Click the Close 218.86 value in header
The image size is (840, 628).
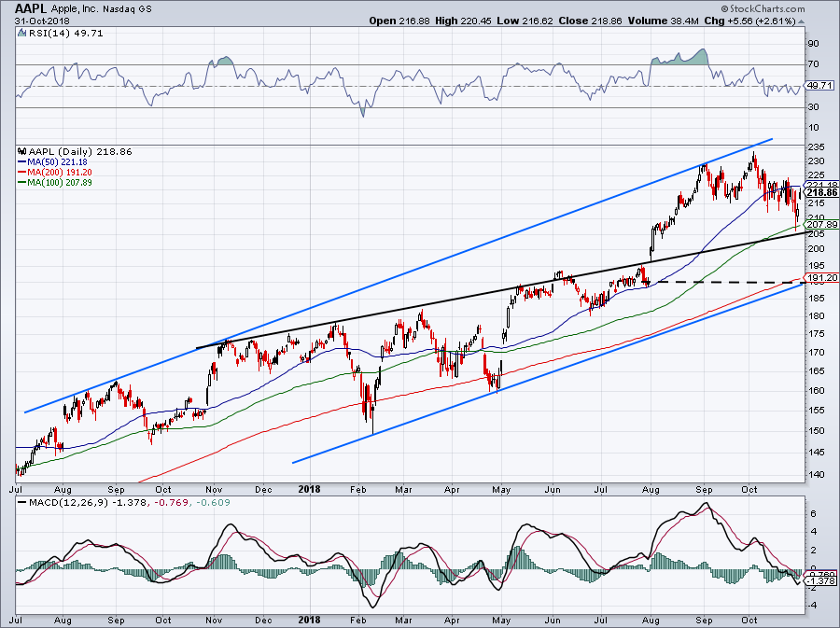(590, 21)
